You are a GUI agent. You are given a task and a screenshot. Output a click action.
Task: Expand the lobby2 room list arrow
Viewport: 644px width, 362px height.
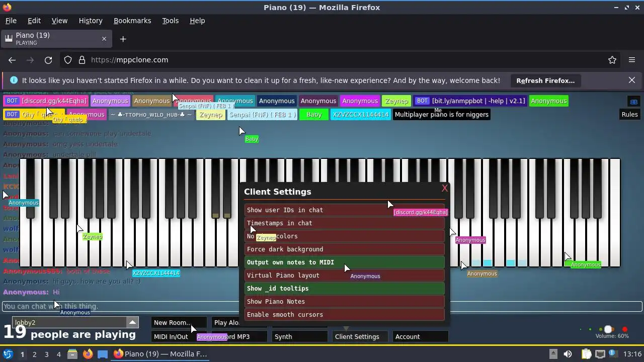132,323
